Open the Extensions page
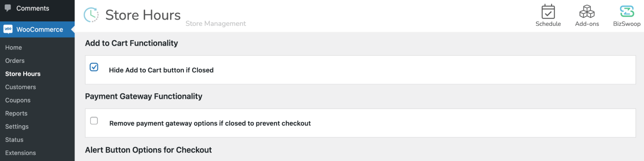644x161 pixels. [20, 153]
